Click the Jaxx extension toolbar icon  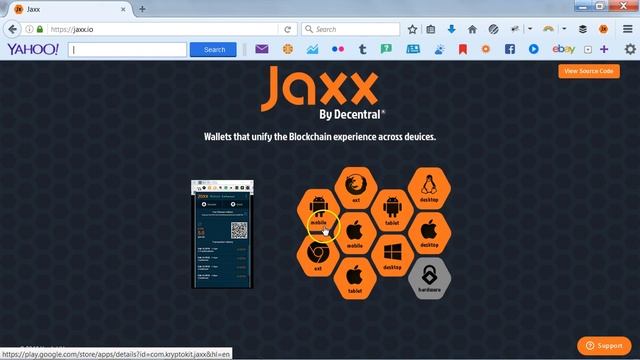tap(603, 29)
